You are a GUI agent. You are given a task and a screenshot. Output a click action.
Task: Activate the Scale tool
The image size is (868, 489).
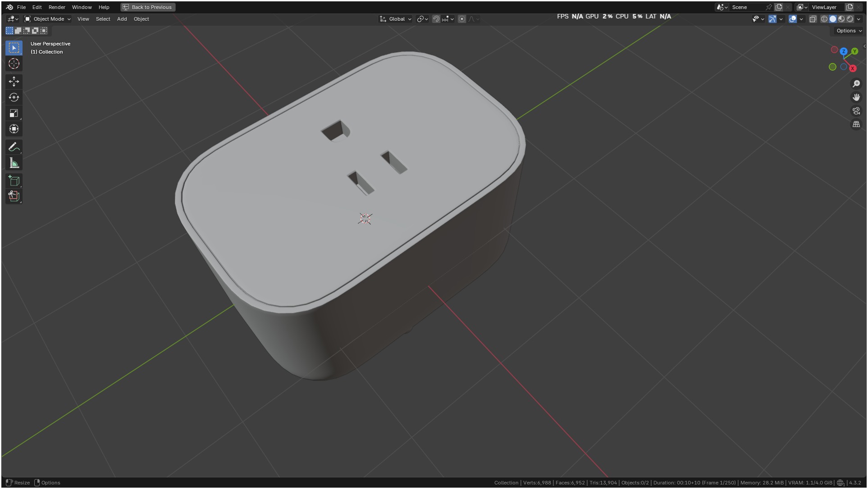point(14,113)
